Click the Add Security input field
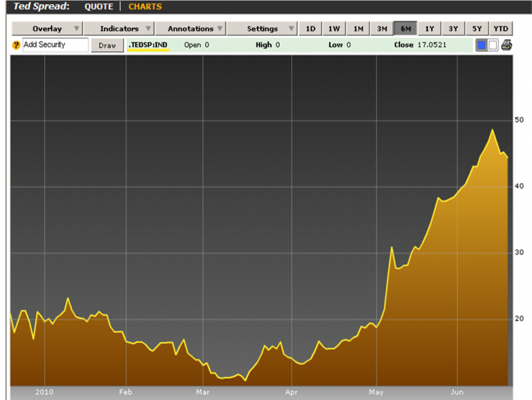532x400 pixels. point(56,45)
